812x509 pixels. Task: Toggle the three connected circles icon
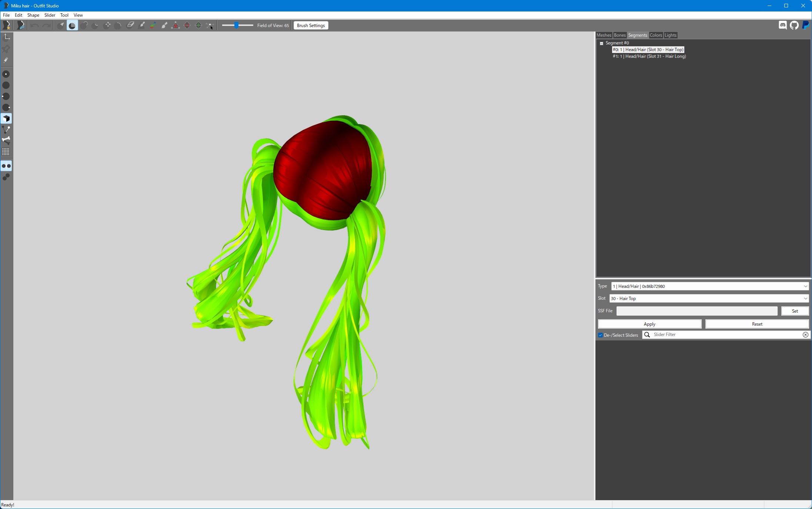point(6,177)
